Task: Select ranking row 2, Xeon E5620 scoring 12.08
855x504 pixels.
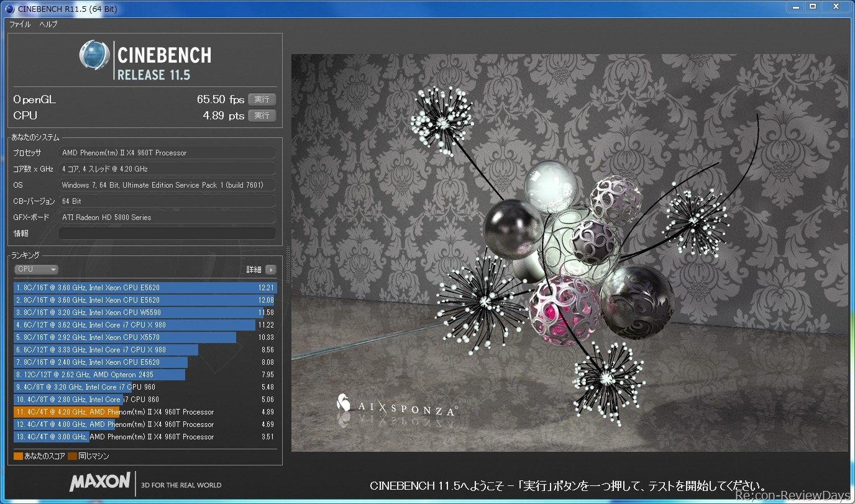Action: [145, 300]
